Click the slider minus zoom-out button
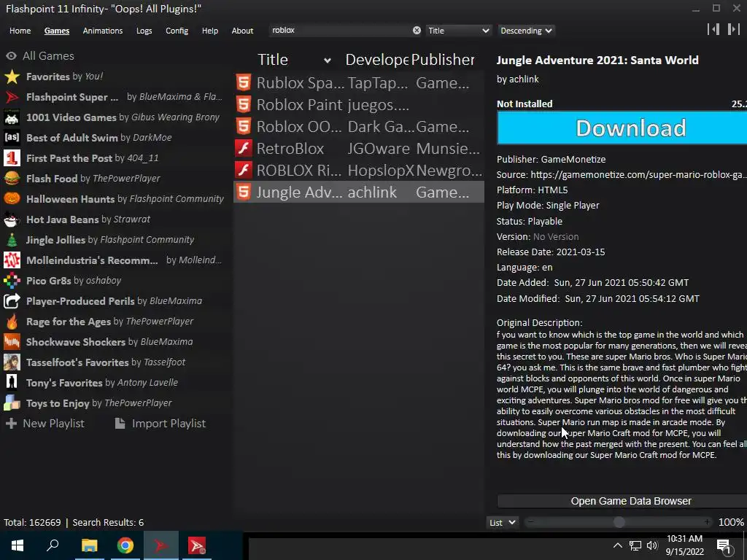This screenshot has width=747, height=560. [531, 522]
